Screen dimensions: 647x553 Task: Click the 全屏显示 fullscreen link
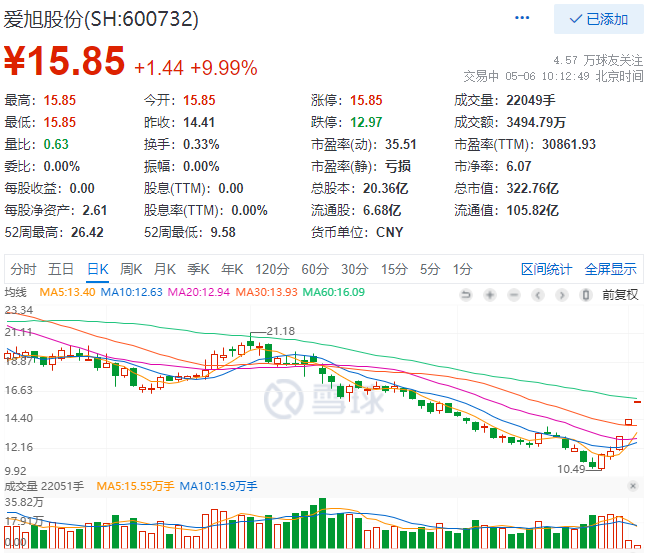(x=610, y=269)
